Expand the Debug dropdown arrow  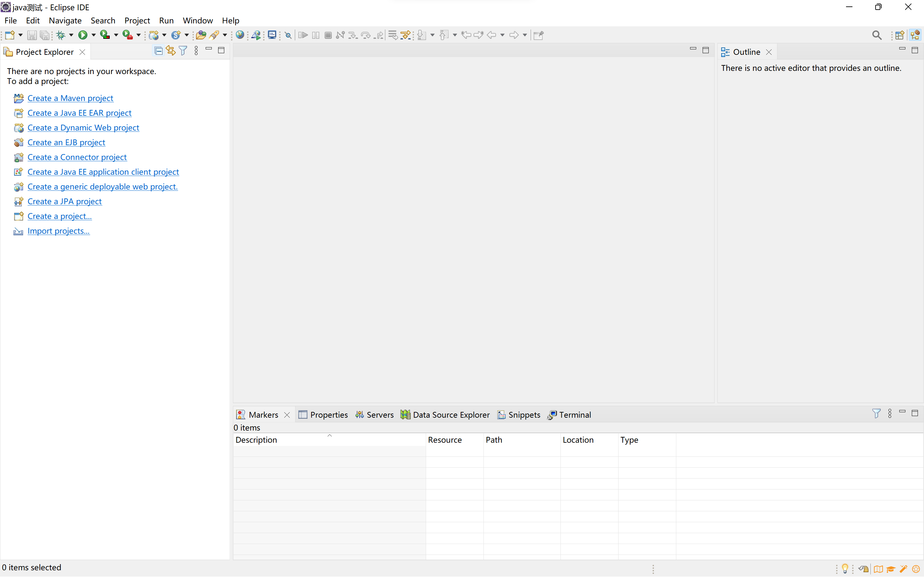[72, 35]
